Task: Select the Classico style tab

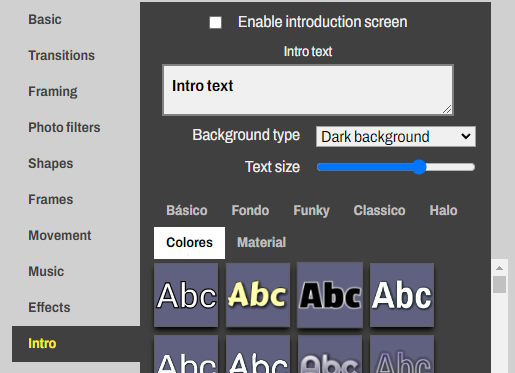Action: coord(379,210)
